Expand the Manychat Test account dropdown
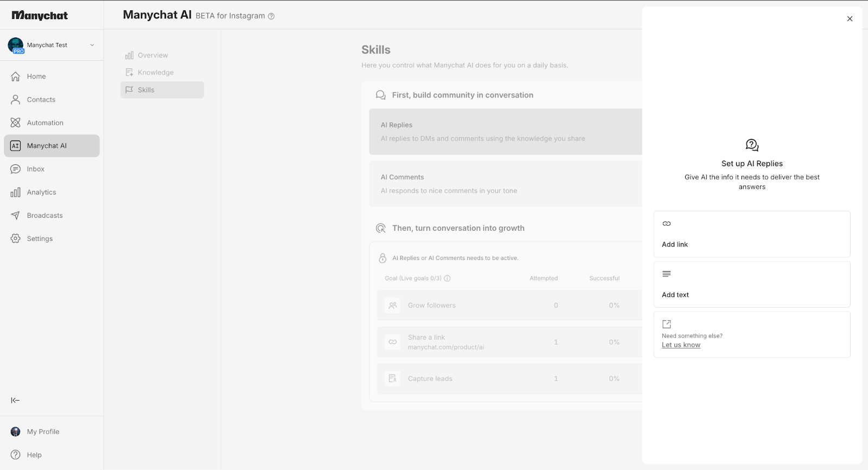The image size is (868, 470). pyautogui.click(x=92, y=45)
